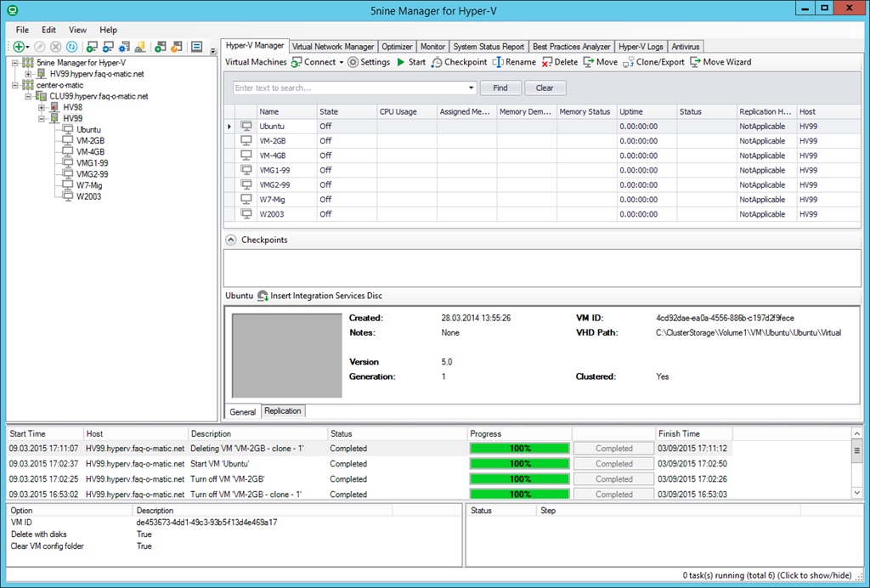Open the Help menu
Image resolution: width=870 pixels, height=588 pixels.
point(108,30)
